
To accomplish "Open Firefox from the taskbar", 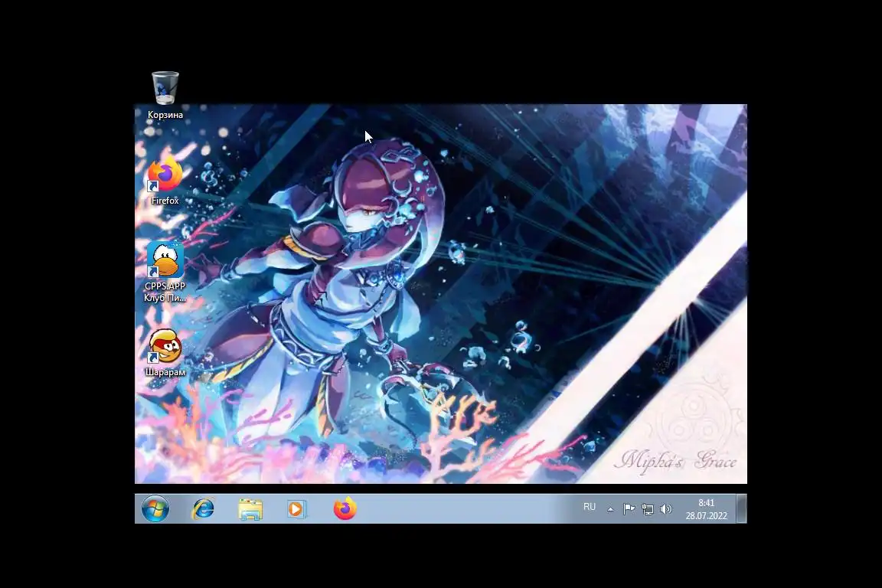I will coord(345,509).
